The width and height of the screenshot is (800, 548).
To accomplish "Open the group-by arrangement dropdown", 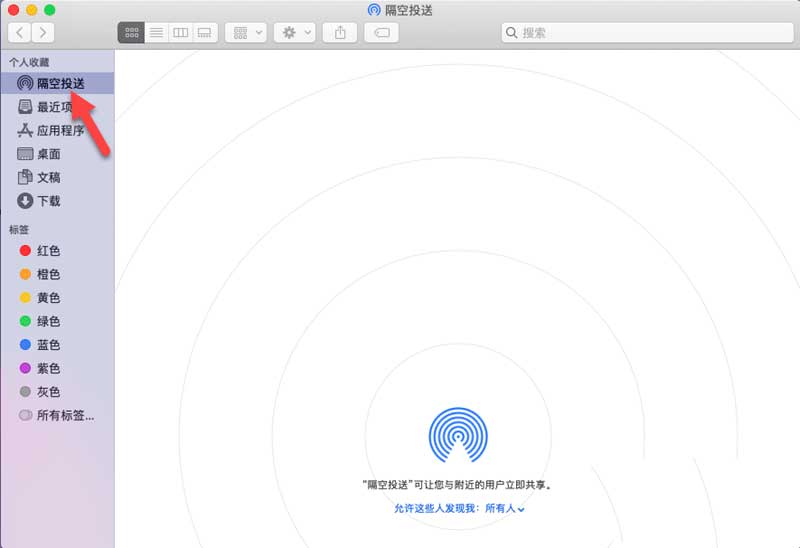I will pos(246,33).
